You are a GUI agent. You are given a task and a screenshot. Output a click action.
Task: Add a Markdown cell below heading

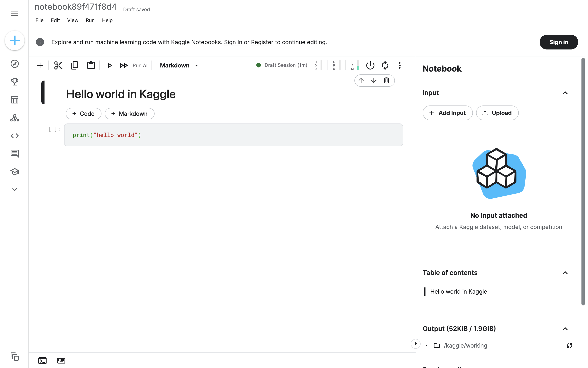tap(129, 114)
